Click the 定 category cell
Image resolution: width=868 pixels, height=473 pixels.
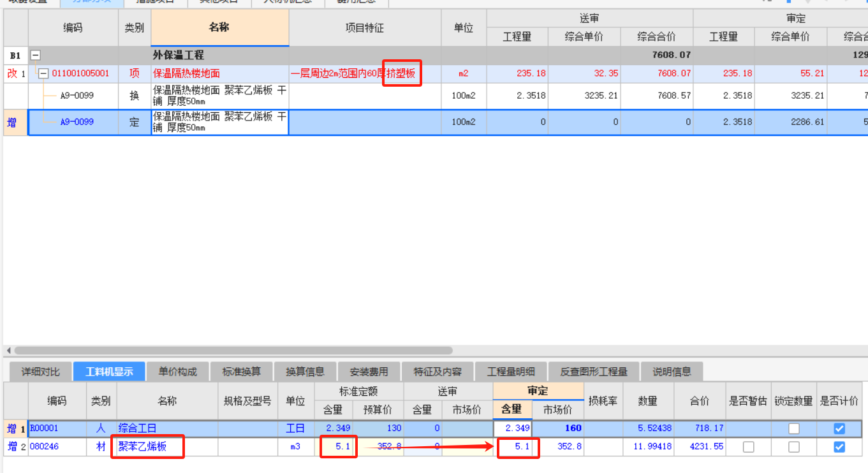coord(135,122)
